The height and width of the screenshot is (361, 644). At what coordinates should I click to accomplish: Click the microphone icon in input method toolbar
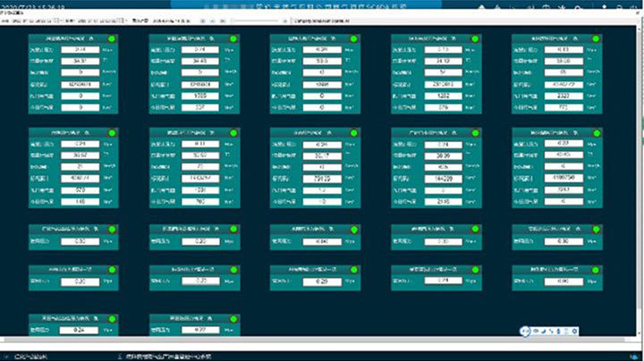point(558,331)
